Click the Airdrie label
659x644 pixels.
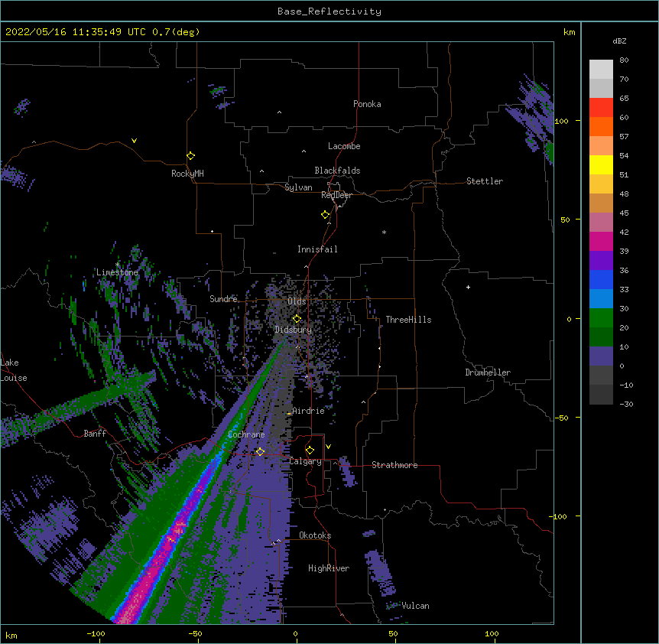[309, 411]
